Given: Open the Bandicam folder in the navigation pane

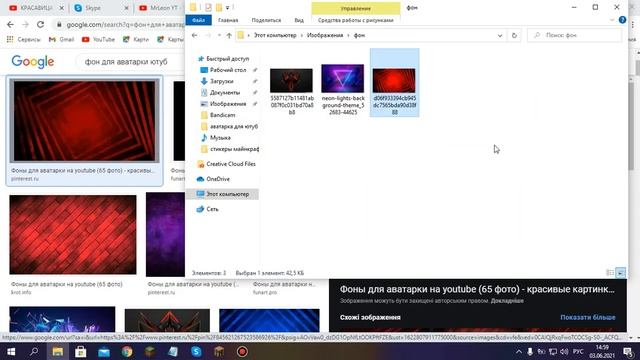Looking at the screenshot, I should [x=222, y=115].
